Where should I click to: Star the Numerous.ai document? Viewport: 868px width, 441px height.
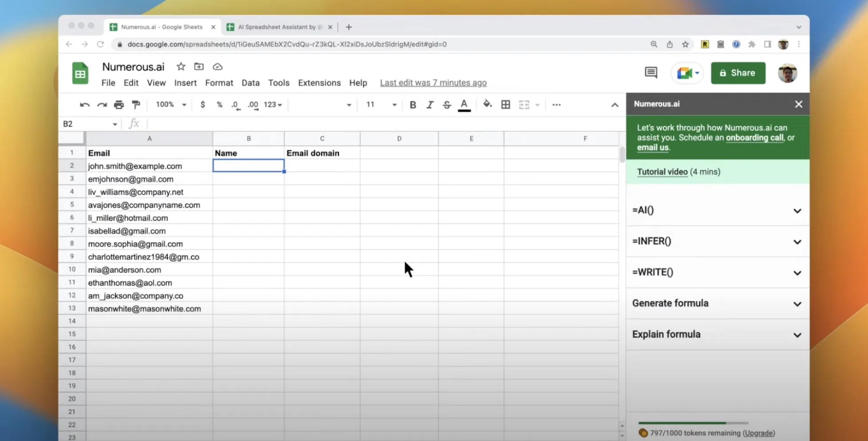click(x=181, y=67)
